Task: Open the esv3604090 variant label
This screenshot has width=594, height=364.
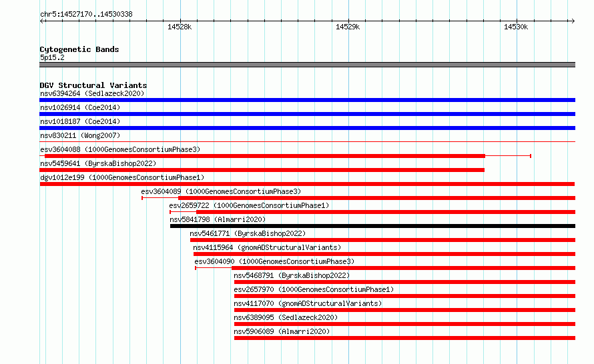Action: tap(274, 261)
